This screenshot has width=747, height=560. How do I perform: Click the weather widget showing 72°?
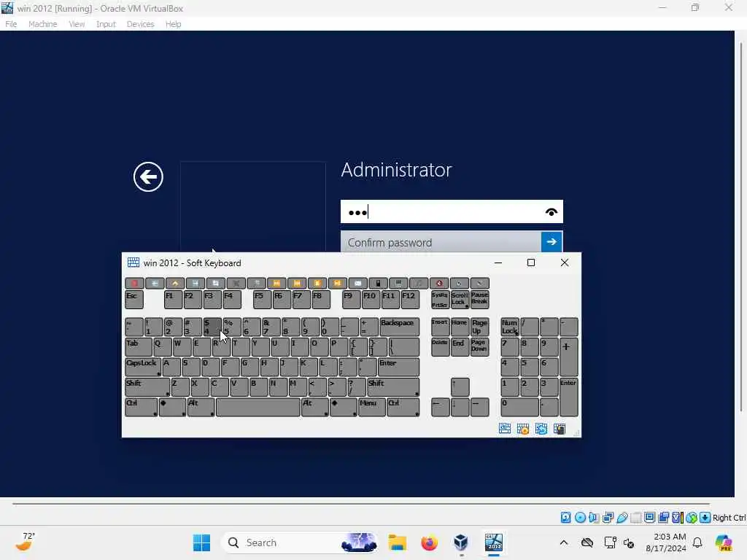[25, 542]
